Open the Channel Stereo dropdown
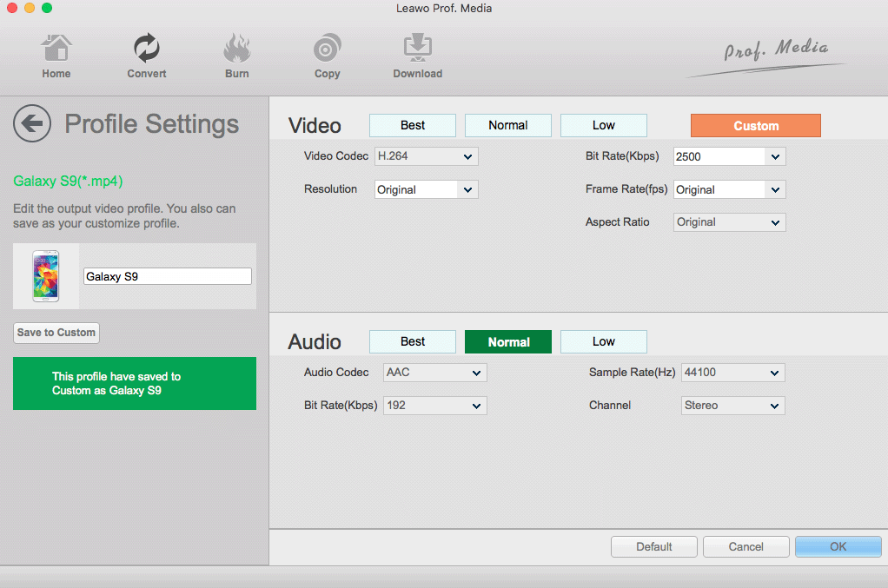The width and height of the screenshot is (888, 588). coord(732,406)
